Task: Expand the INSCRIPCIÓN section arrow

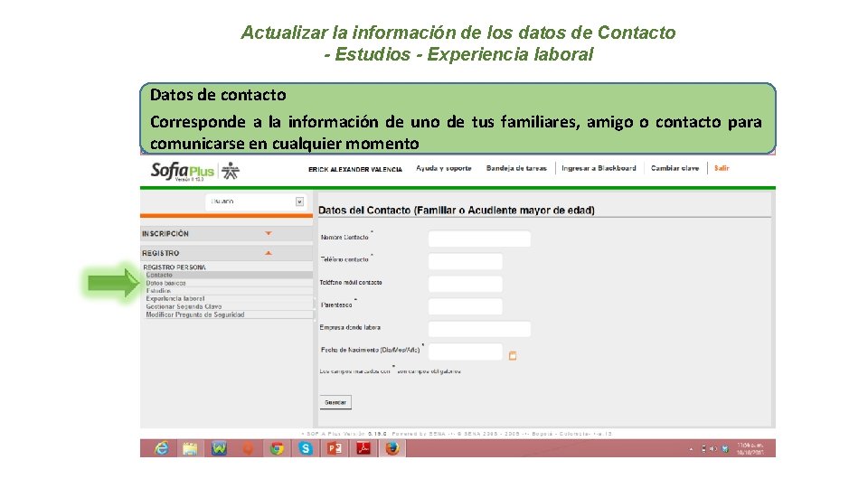Action: point(269,233)
